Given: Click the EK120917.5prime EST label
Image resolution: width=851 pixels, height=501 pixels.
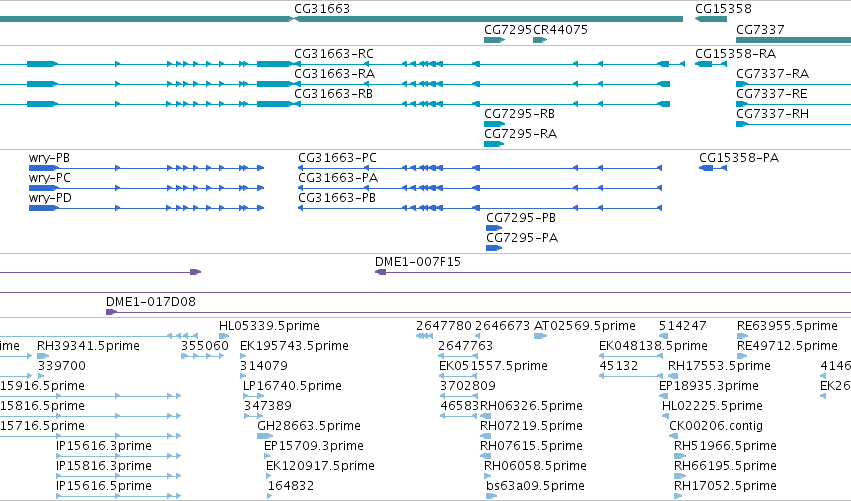Looking at the screenshot, I should [320, 466].
